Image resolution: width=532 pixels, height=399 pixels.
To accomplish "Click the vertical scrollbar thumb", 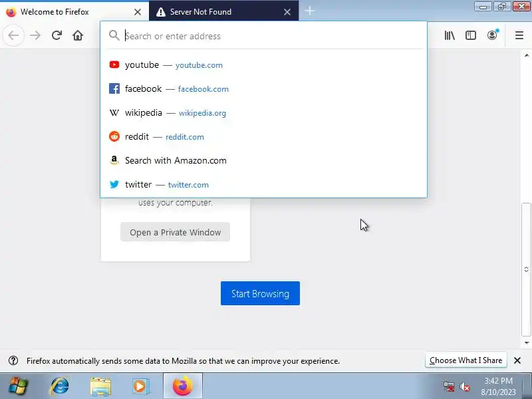I will [527, 269].
